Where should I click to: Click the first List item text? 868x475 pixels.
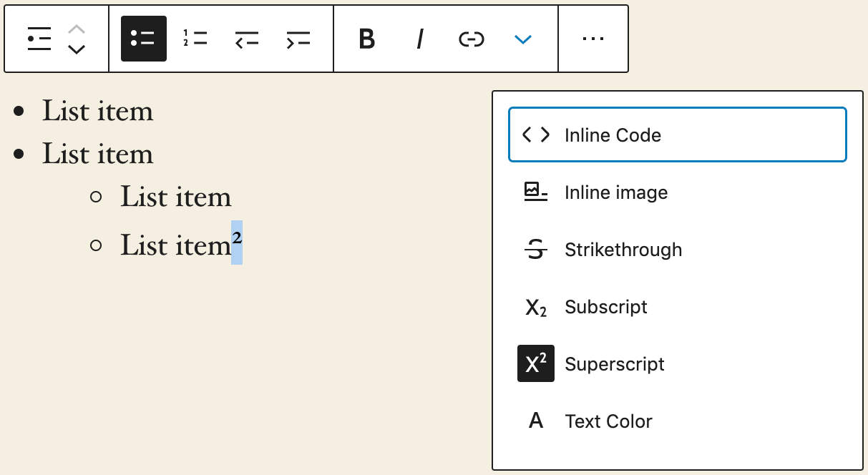click(97, 110)
